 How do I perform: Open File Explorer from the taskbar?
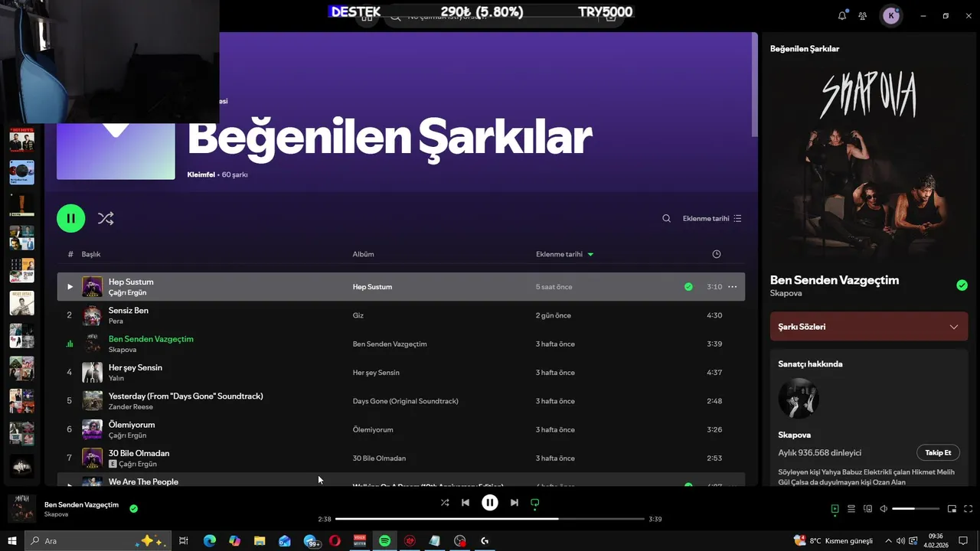tap(260, 541)
